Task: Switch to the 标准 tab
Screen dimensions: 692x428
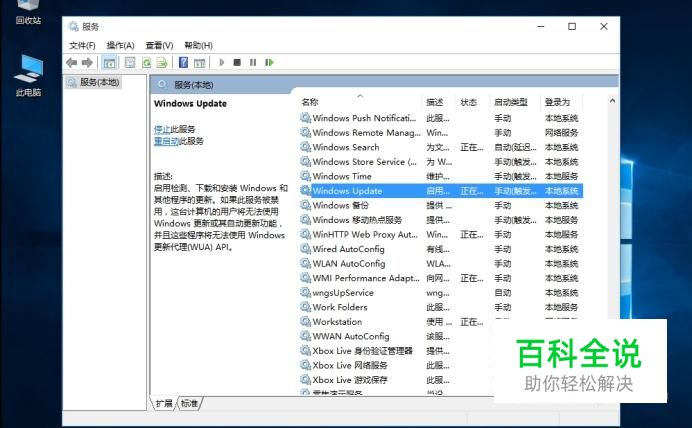Action: [x=190, y=403]
